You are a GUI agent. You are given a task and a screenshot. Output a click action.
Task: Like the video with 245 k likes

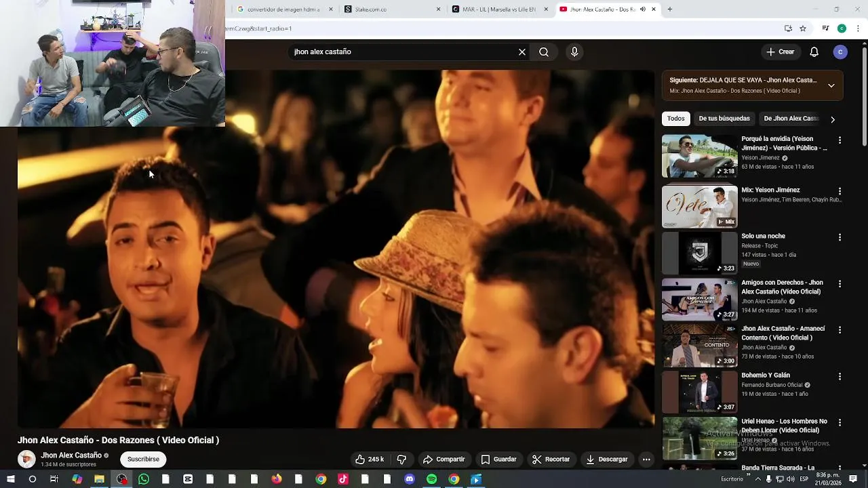[x=370, y=460]
